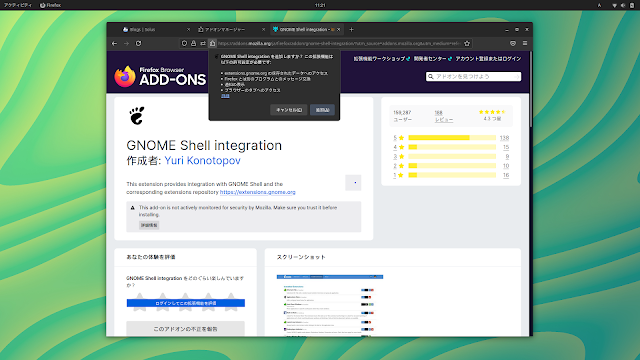Click the 5-star rating bar
This screenshot has width=640, height=360.
pos(452,138)
